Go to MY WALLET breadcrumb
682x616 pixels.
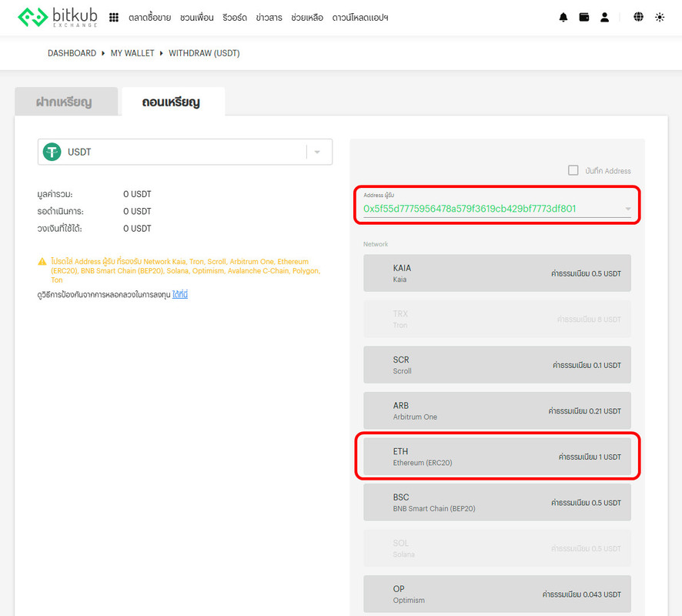(132, 53)
